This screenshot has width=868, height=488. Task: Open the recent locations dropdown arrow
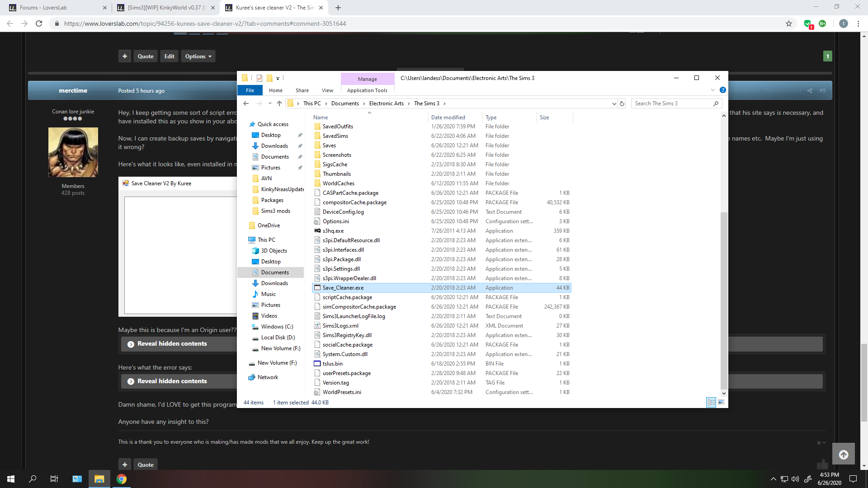coord(270,103)
